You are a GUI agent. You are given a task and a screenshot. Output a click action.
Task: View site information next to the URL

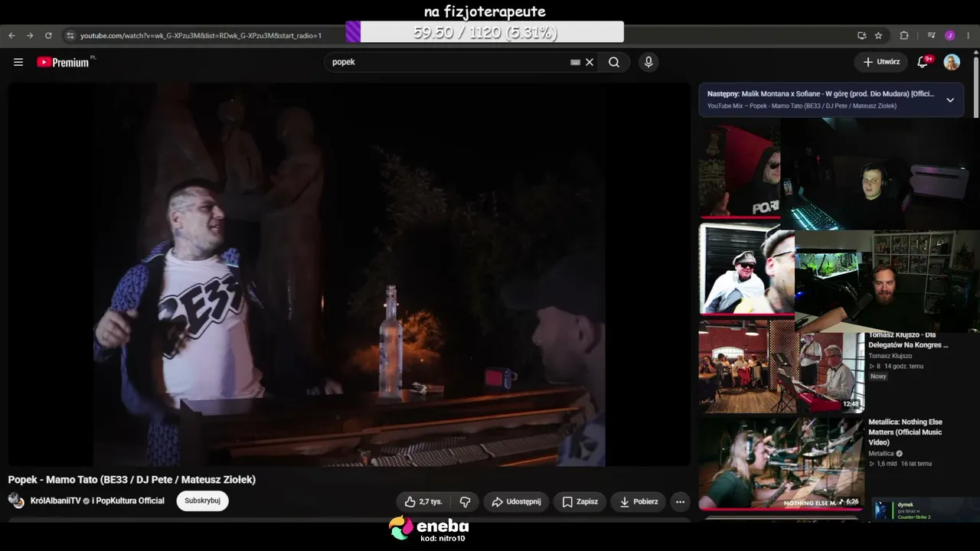click(70, 35)
